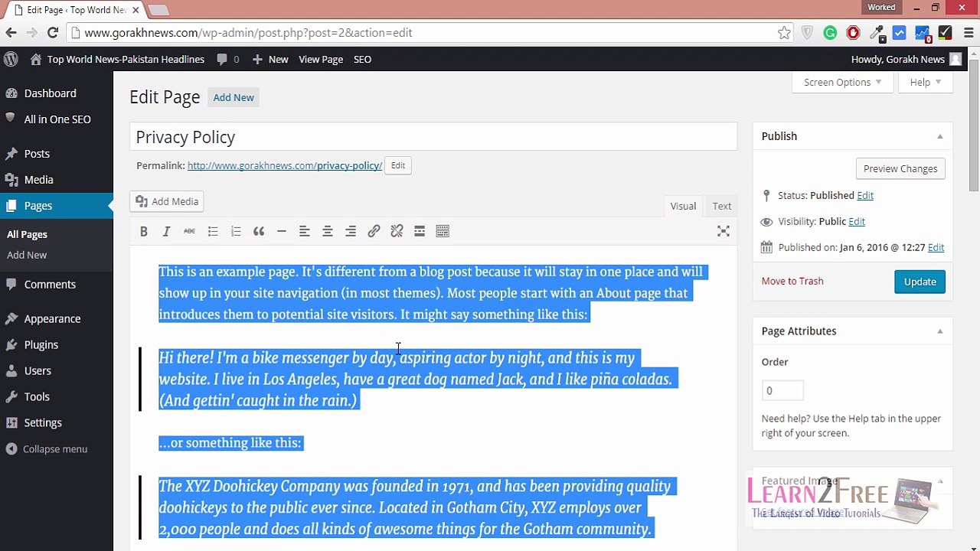Edit the Published on date
Viewport: 980px width, 551px height.
pyautogui.click(x=936, y=247)
